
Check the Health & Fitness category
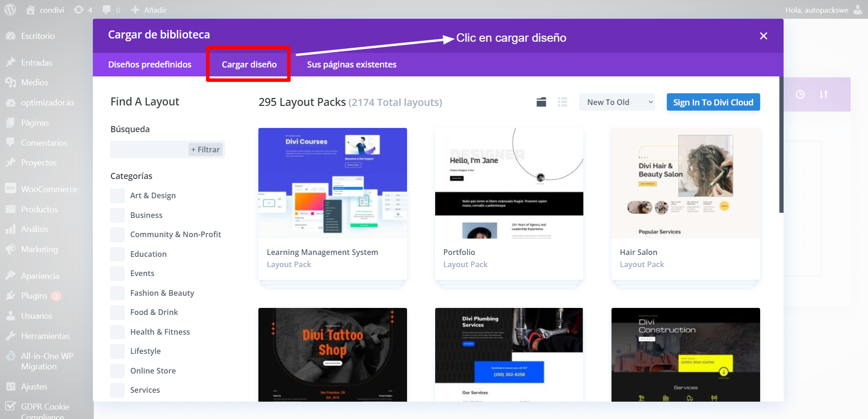click(118, 332)
